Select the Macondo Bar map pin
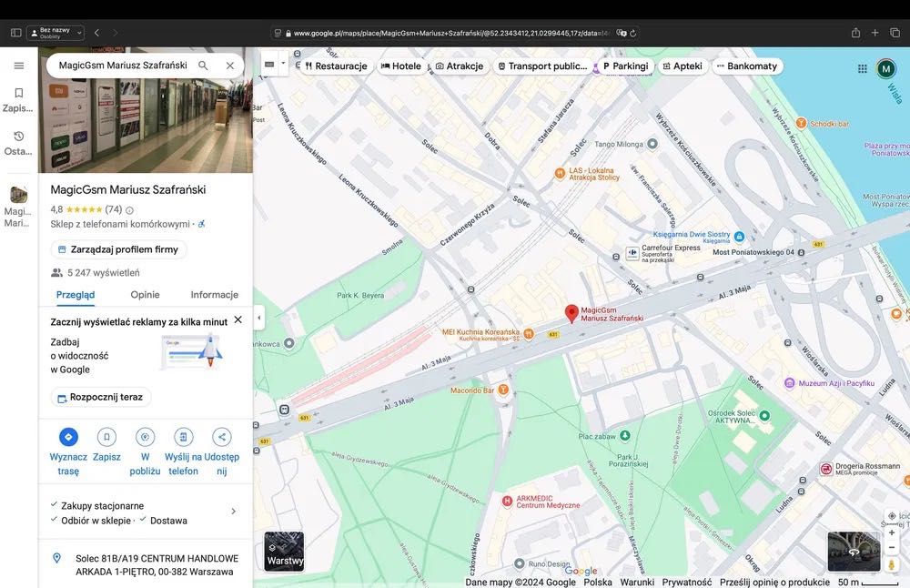The height and width of the screenshot is (588, 910). (x=503, y=390)
